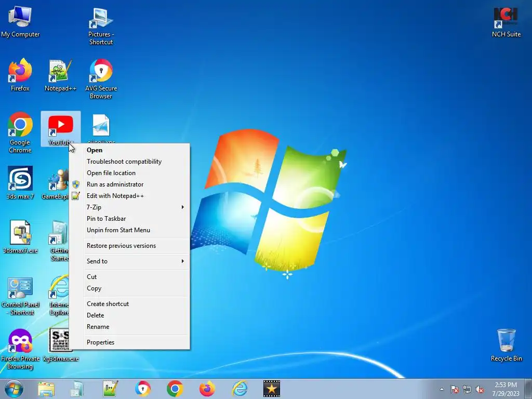
Task: Click the Action Center flag tray icon
Action: point(455,390)
